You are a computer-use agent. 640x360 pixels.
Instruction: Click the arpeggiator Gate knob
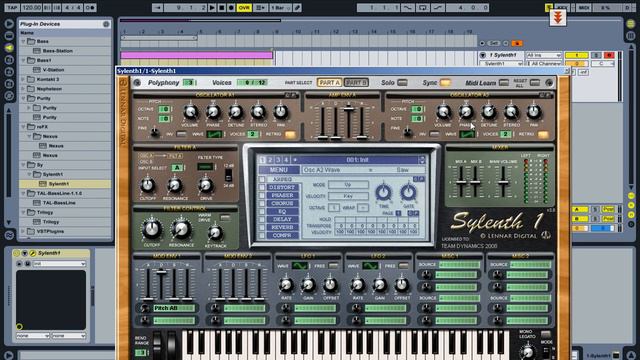click(x=409, y=192)
